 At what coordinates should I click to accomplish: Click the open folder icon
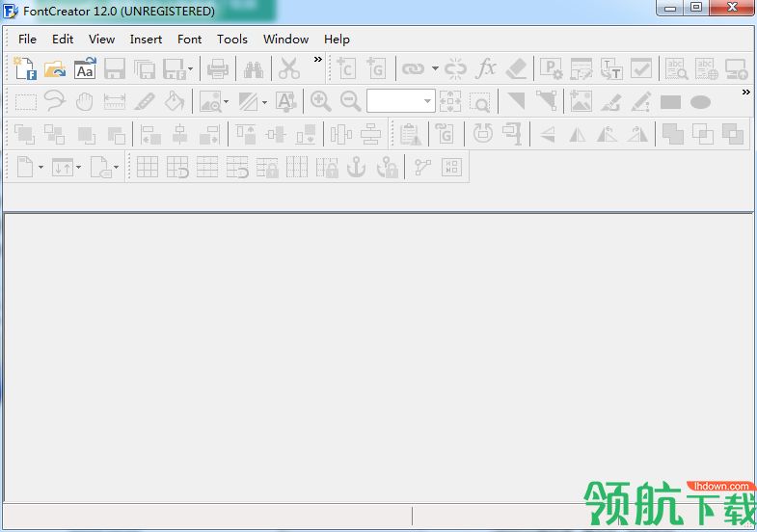pos(55,68)
